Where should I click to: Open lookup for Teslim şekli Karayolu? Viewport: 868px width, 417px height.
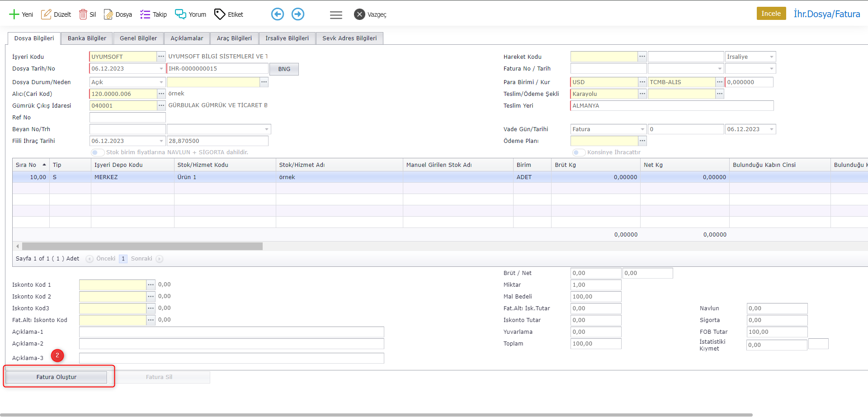pos(642,94)
